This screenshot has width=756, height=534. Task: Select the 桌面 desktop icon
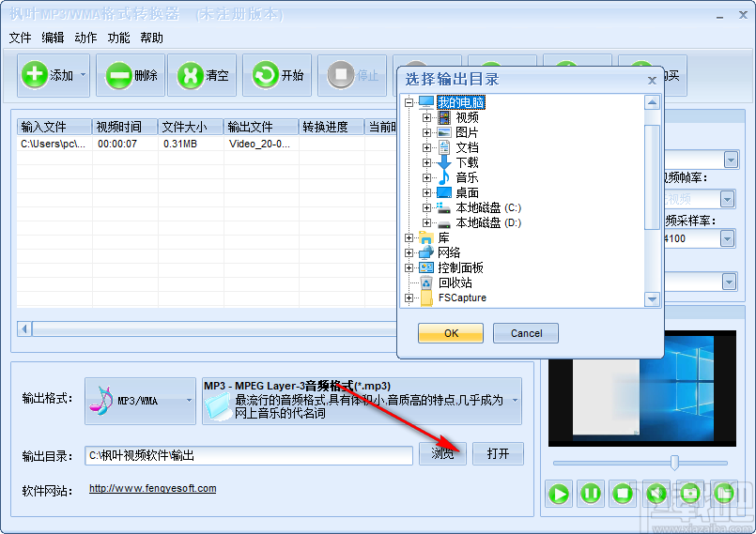444,192
